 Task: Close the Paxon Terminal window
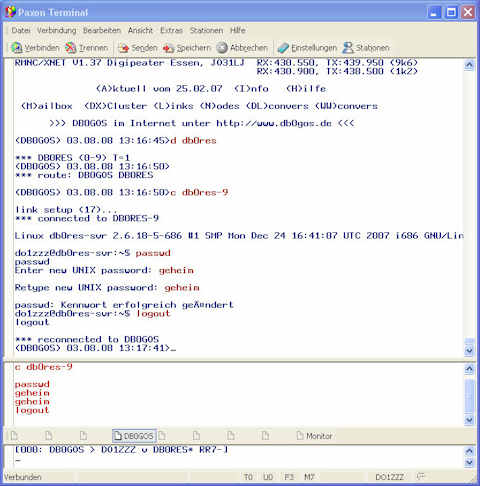click(x=468, y=13)
